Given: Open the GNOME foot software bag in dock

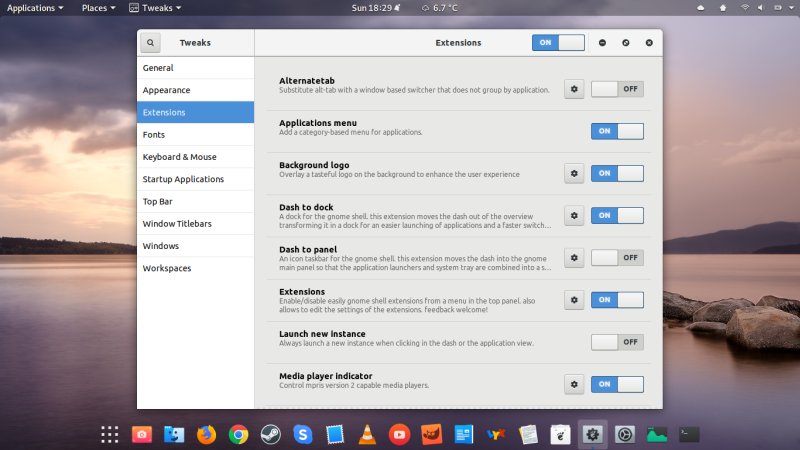Looking at the screenshot, I should pos(560,435).
